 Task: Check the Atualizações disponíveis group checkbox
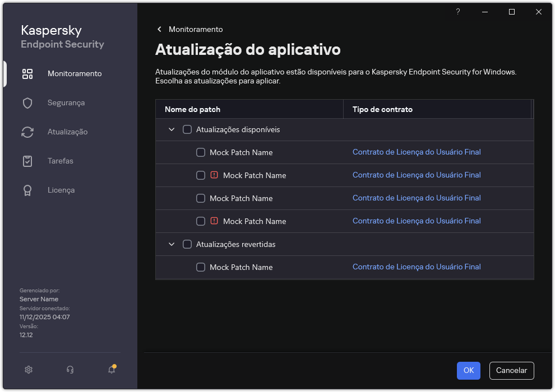[187, 129]
